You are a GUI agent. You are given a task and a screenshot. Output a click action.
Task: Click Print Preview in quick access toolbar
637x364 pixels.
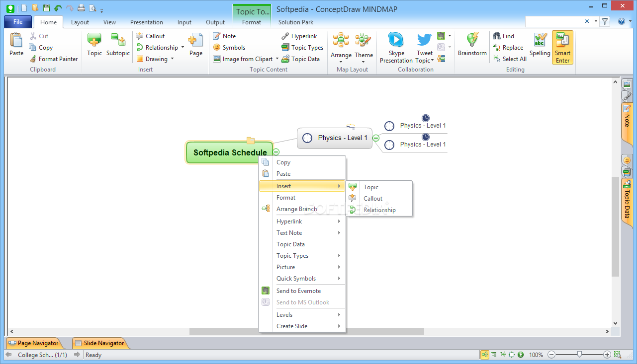click(x=92, y=8)
